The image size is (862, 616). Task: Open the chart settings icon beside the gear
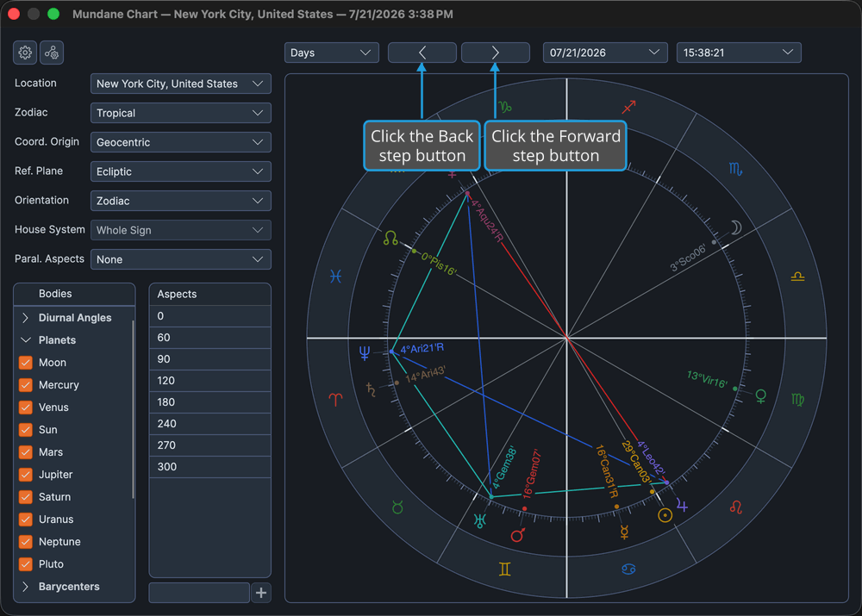coord(52,53)
